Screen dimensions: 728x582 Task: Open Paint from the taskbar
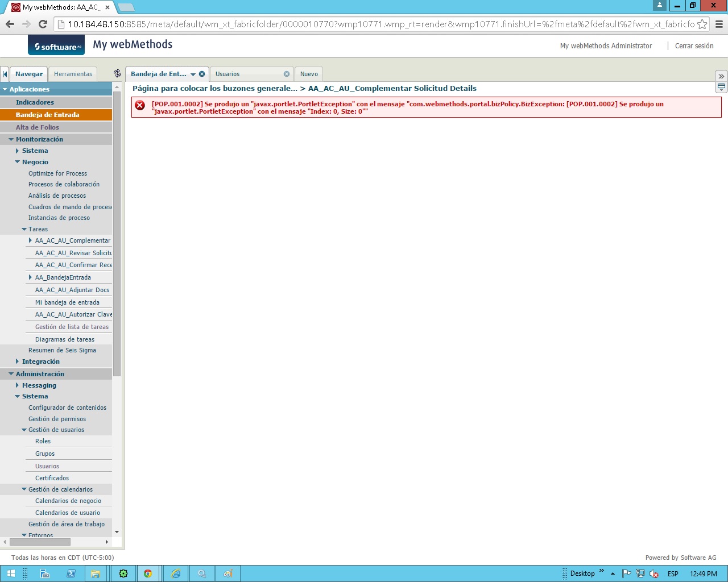(228, 573)
